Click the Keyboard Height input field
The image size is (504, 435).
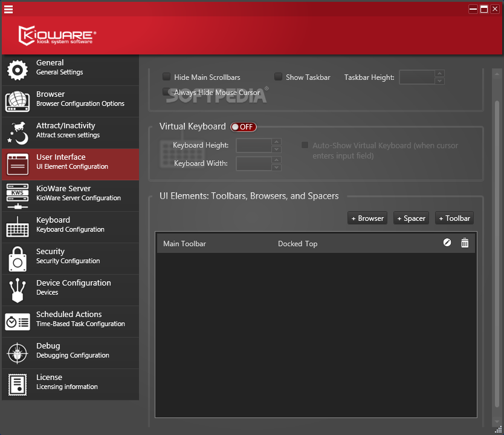(254, 145)
